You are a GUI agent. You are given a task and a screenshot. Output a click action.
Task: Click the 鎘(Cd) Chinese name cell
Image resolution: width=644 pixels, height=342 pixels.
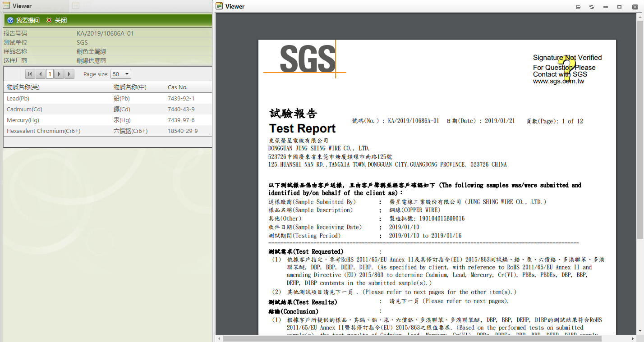(x=122, y=109)
